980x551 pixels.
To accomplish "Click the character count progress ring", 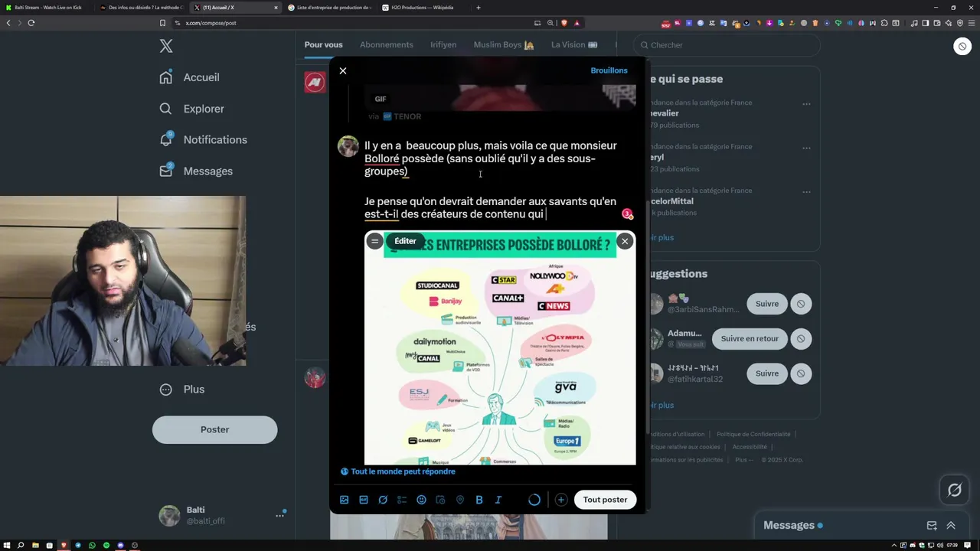I will (534, 500).
